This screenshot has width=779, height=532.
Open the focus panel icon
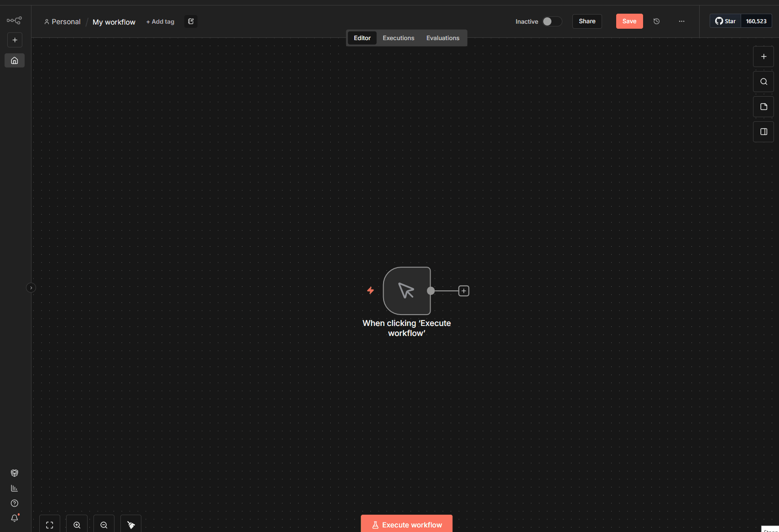763,132
